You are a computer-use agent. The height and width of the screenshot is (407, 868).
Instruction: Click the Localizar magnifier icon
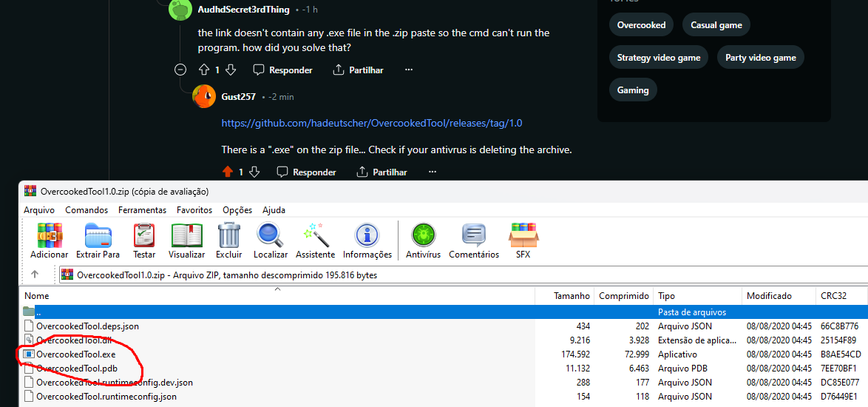tap(270, 235)
